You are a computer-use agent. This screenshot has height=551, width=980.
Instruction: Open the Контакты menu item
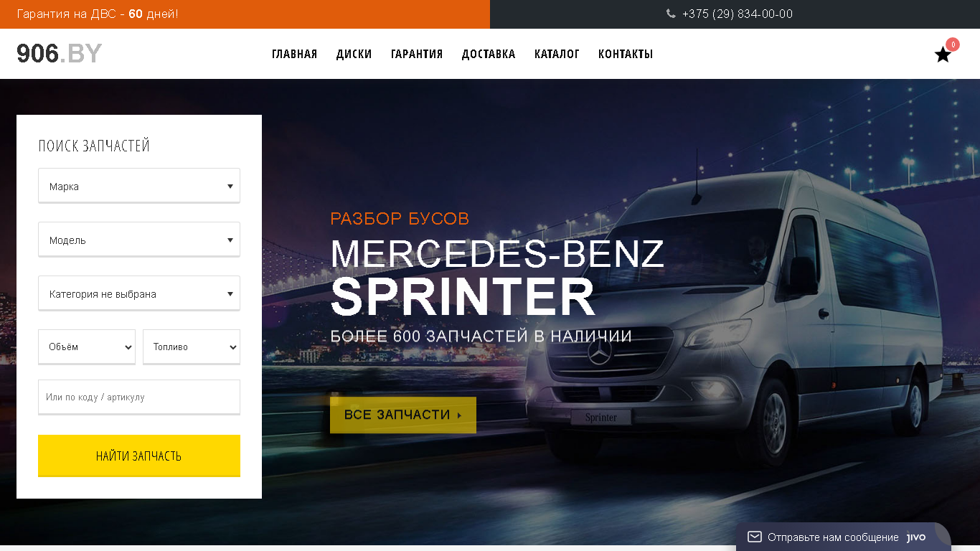coord(626,54)
